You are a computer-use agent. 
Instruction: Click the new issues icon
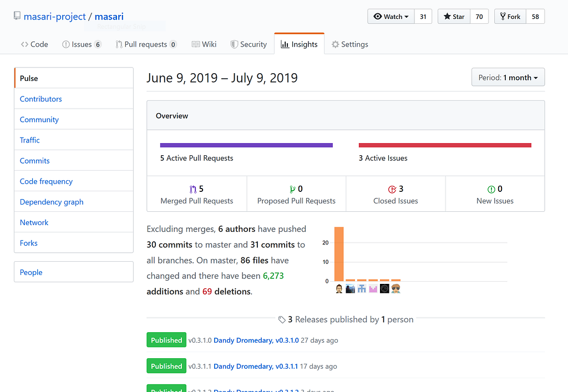click(x=491, y=189)
